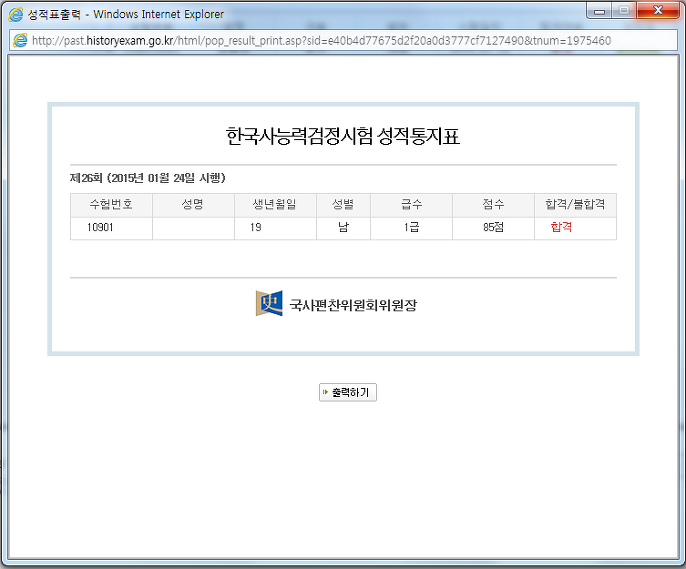
Task: Maximize the 성적표출력 window
Action: (624, 11)
